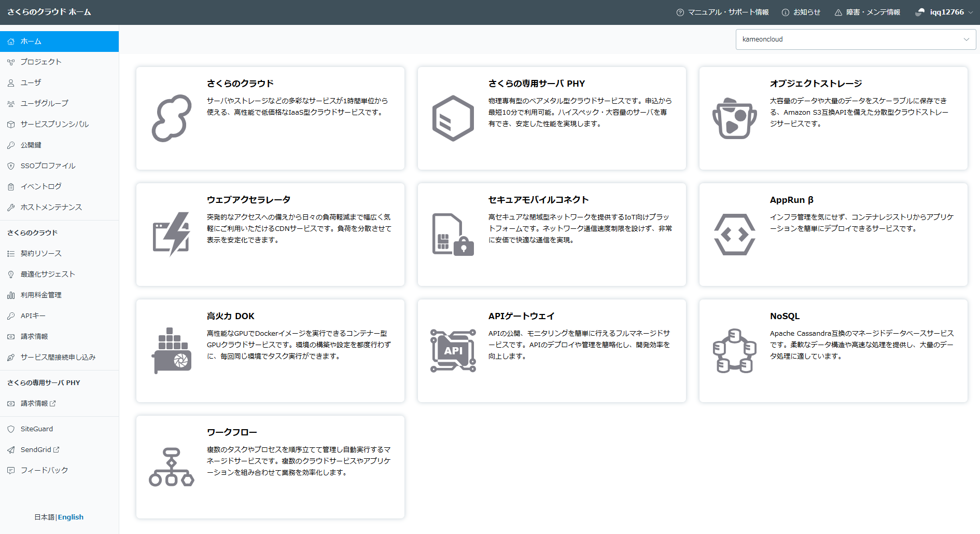Image resolution: width=980 pixels, height=534 pixels.
Task: Click the 公開鍵 key icon
Action: (11, 145)
